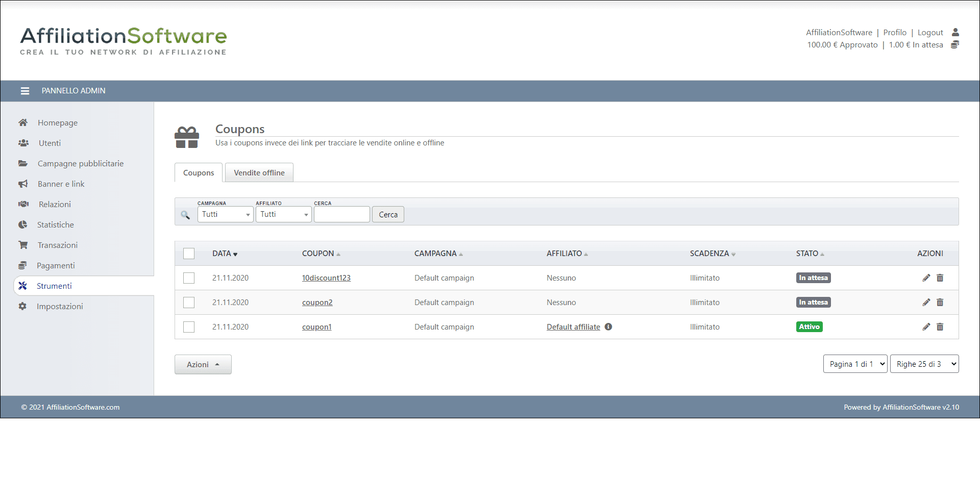Click the hamburger menu icon
This screenshot has height=478, width=980.
click(x=24, y=91)
